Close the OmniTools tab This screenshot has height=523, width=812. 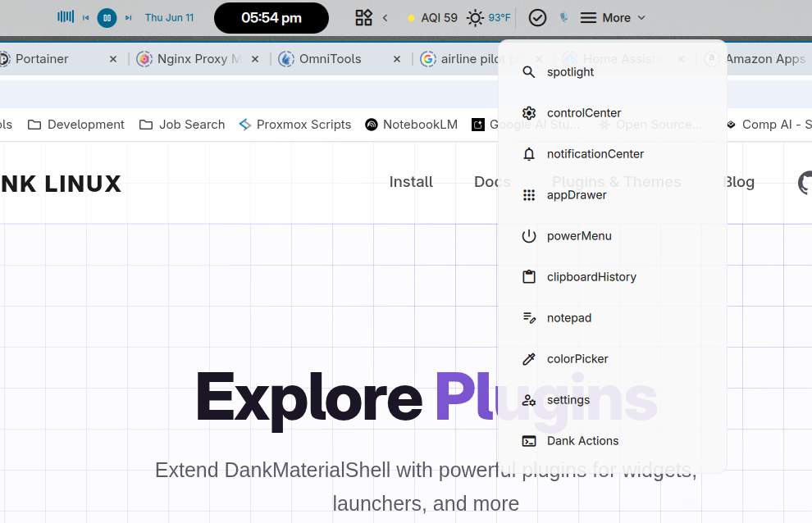click(x=397, y=59)
